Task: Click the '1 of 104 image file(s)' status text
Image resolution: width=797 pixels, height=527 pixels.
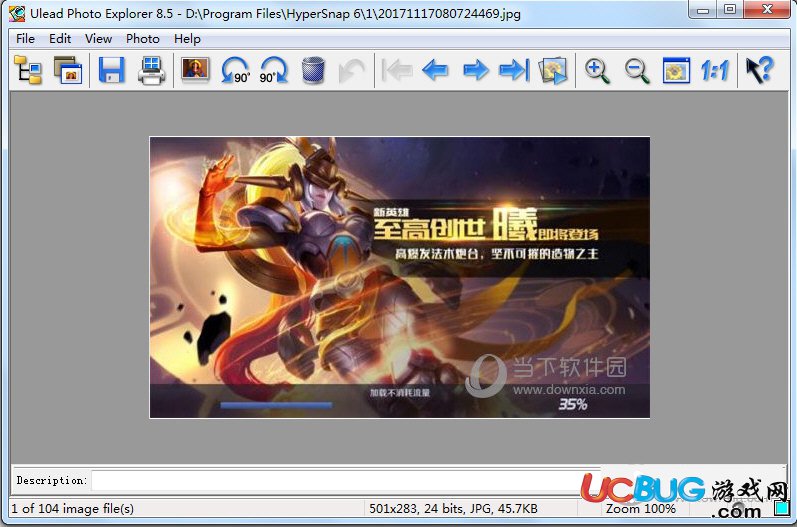Action: pyautogui.click(x=73, y=508)
